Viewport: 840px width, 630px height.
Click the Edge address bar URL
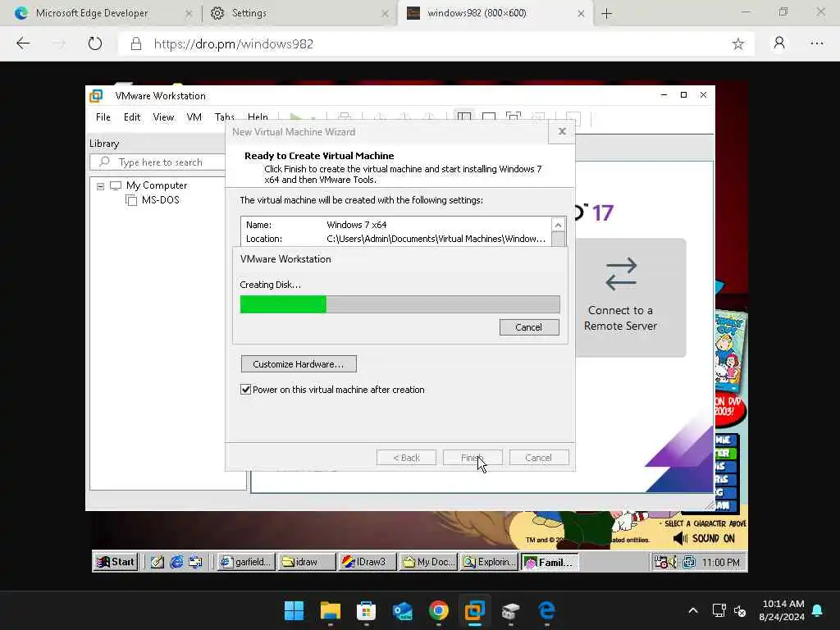234,44
